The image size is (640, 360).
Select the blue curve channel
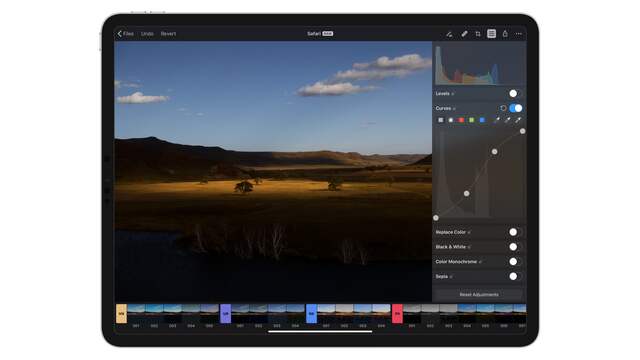482,120
